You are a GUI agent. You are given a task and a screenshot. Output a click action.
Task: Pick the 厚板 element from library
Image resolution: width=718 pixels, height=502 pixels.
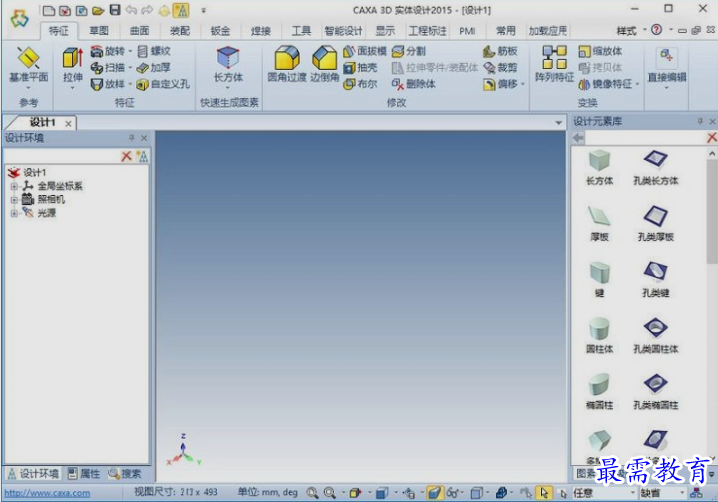(599, 224)
